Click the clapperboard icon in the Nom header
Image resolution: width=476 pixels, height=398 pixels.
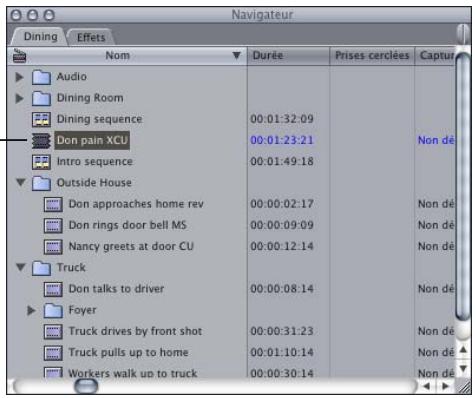[x=19, y=56]
